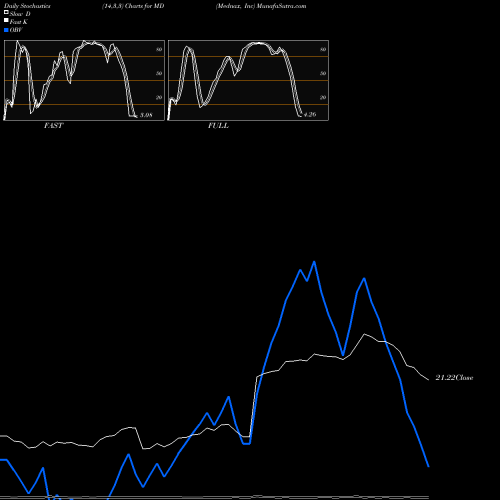Click the 'Slow D' legend label
This screenshot has width=500, height=500.
coord(20,14)
